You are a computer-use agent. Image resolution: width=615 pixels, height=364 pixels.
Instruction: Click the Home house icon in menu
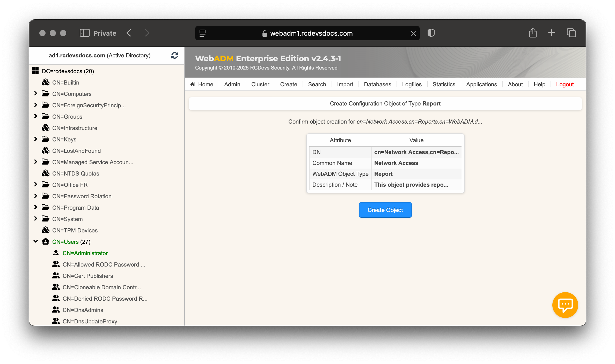[x=193, y=84]
